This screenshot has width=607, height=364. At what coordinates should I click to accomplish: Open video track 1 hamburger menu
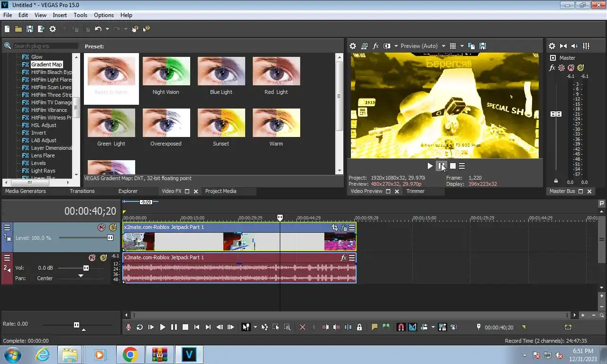[7, 227]
